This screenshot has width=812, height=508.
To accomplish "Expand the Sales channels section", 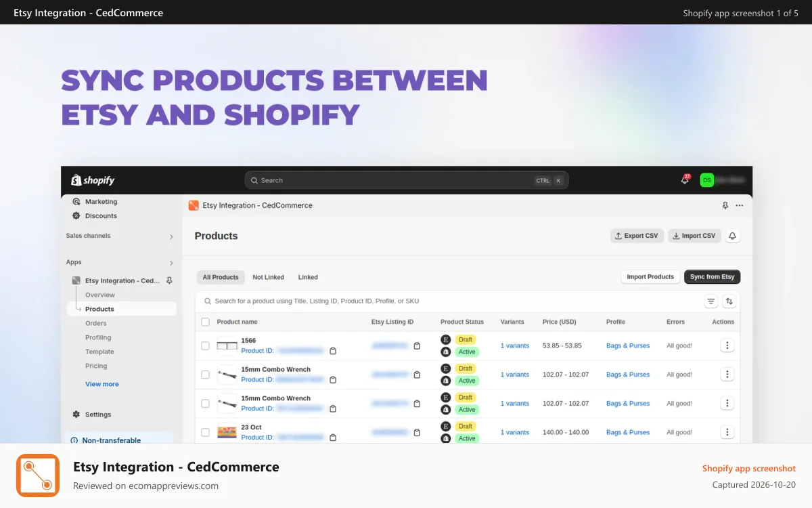I will 171,236.
